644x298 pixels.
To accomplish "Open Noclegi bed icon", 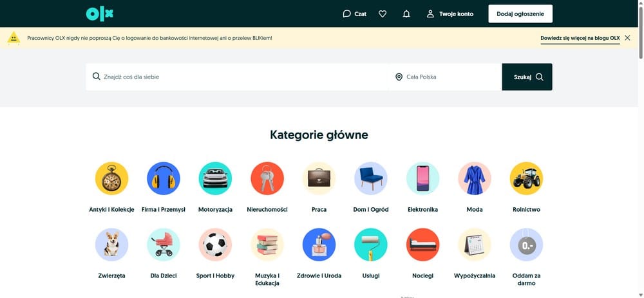I will [x=422, y=245].
